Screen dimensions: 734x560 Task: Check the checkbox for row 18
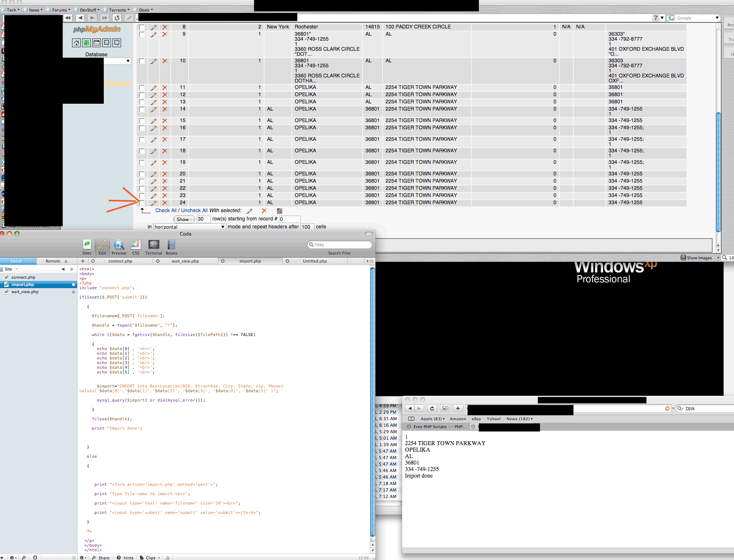pyautogui.click(x=142, y=151)
